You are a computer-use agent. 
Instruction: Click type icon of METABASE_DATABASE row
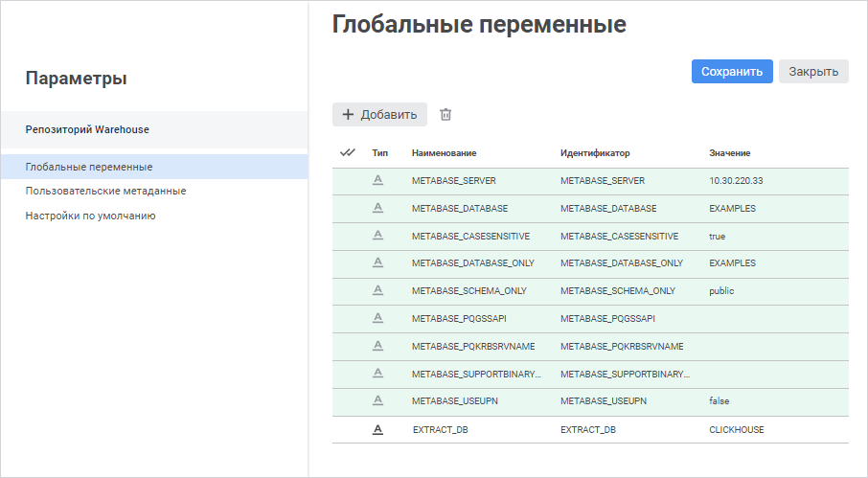pos(378,208)
